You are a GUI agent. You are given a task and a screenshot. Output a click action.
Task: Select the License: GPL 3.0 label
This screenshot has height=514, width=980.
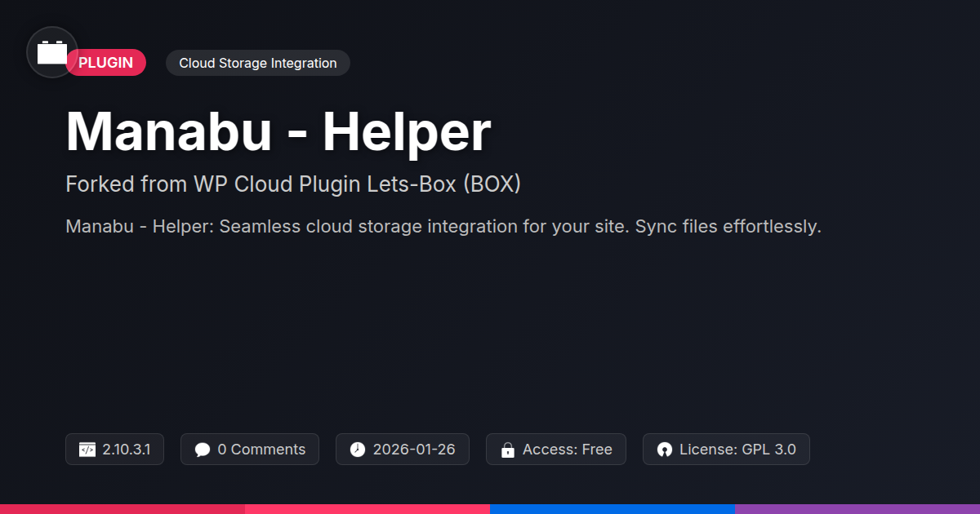click(737, 450)
